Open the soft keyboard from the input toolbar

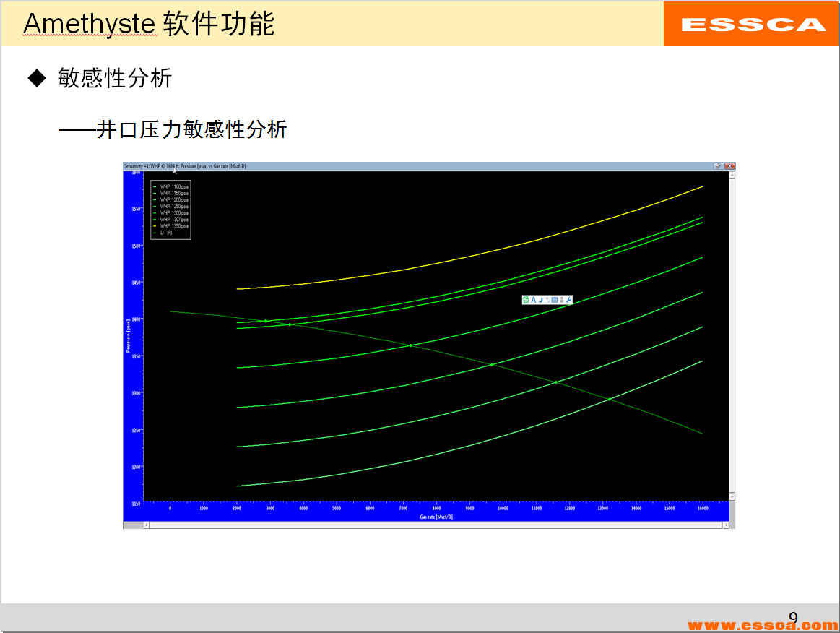pos(555,300)
